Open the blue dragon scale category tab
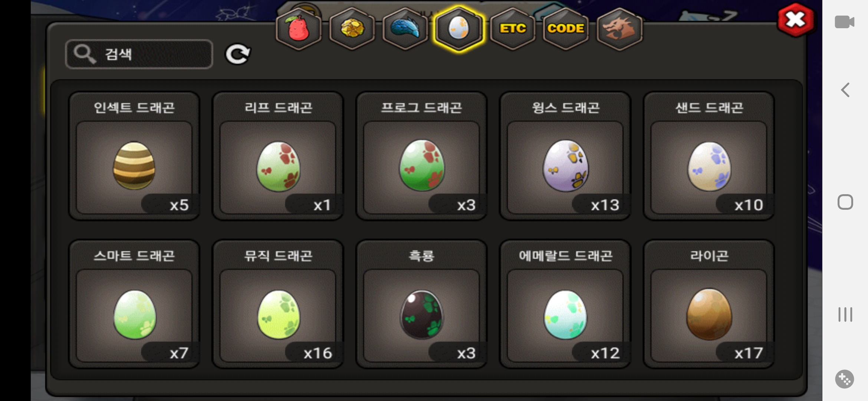The height and width of the screenshot is (401, 868). (405, 29)
